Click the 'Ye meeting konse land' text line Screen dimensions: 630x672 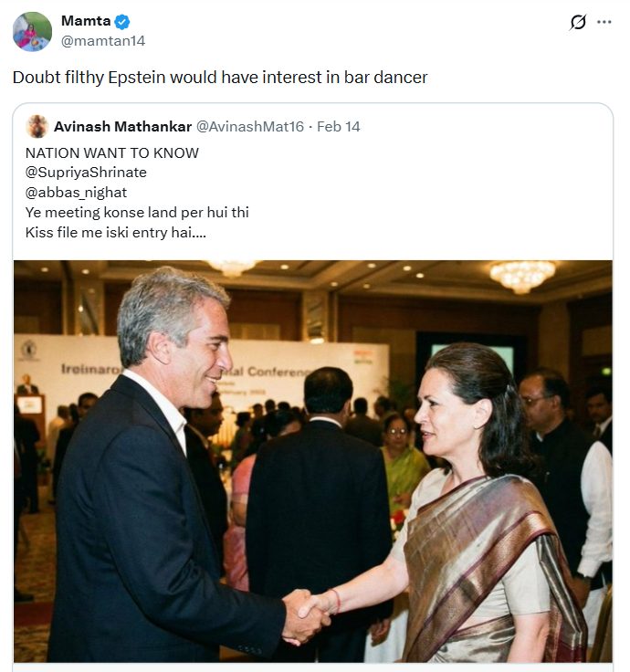[x=137, y=212]
